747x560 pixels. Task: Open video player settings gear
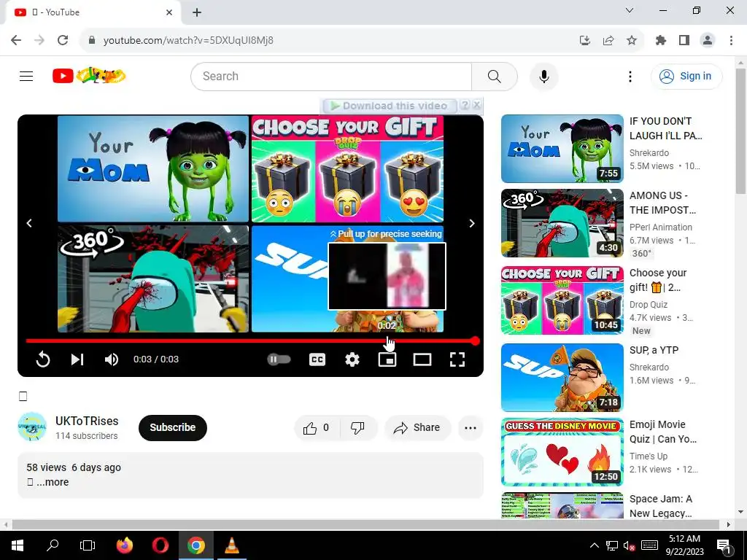click(x=352, y=359)
